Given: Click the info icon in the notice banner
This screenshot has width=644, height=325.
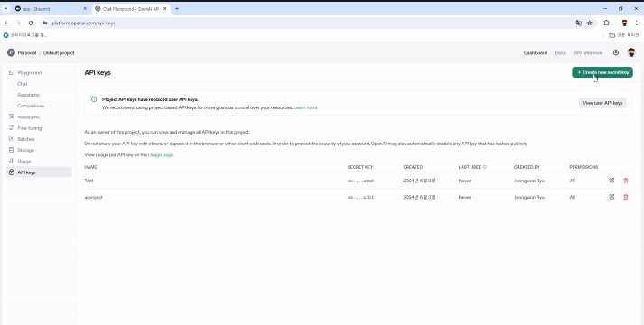Looking at the screenshot, I should 94,99.
